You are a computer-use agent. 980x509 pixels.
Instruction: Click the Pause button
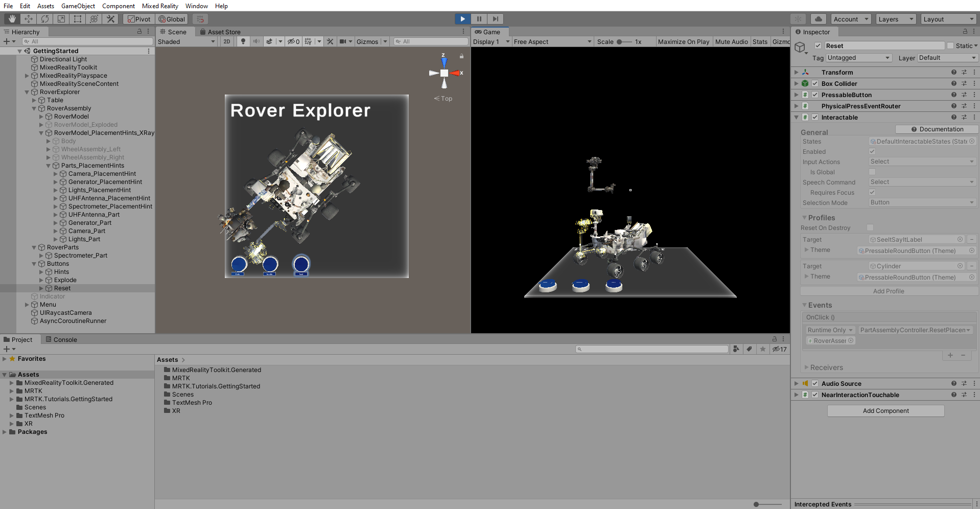(x=479, y=19)
